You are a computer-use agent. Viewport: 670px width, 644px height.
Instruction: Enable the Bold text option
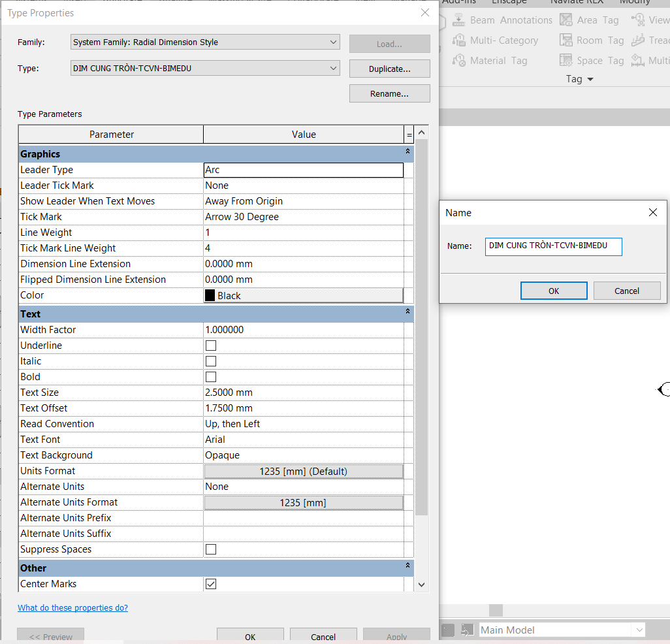pyautogui.click(x=210, y=376)
